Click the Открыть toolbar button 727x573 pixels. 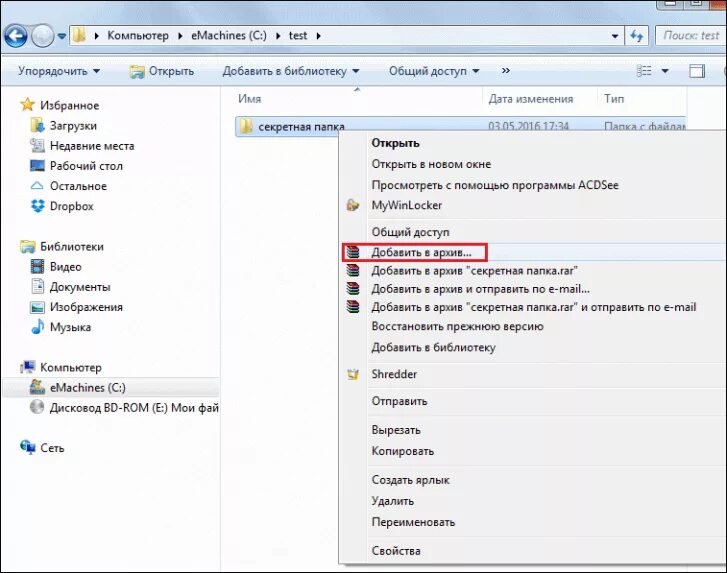162,71
